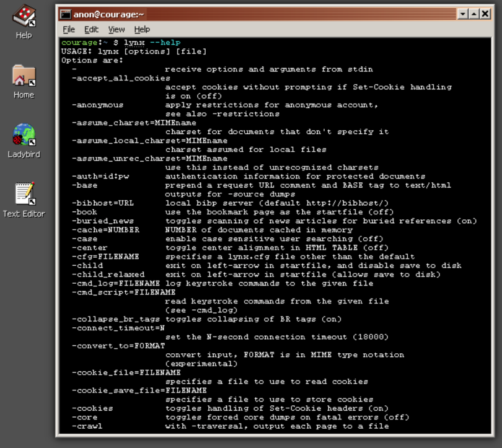Close the anon@courage terminal window

[485, 14]
